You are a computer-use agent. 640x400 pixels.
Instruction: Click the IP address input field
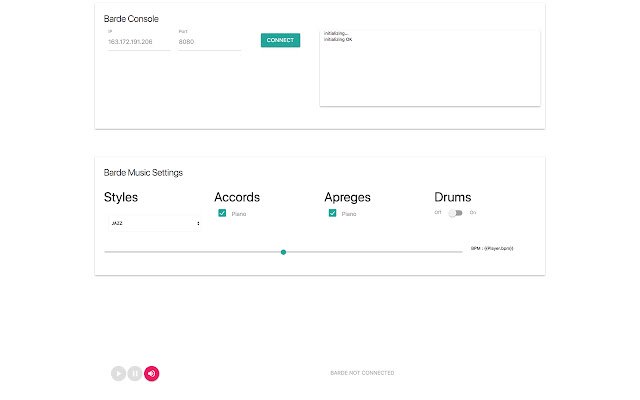click(138, 42)
